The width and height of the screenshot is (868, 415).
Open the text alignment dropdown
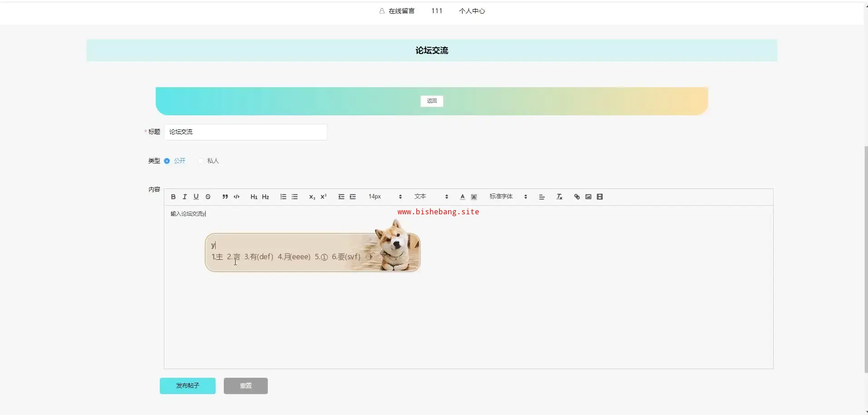pyautogui.click(x=542, y=197)
